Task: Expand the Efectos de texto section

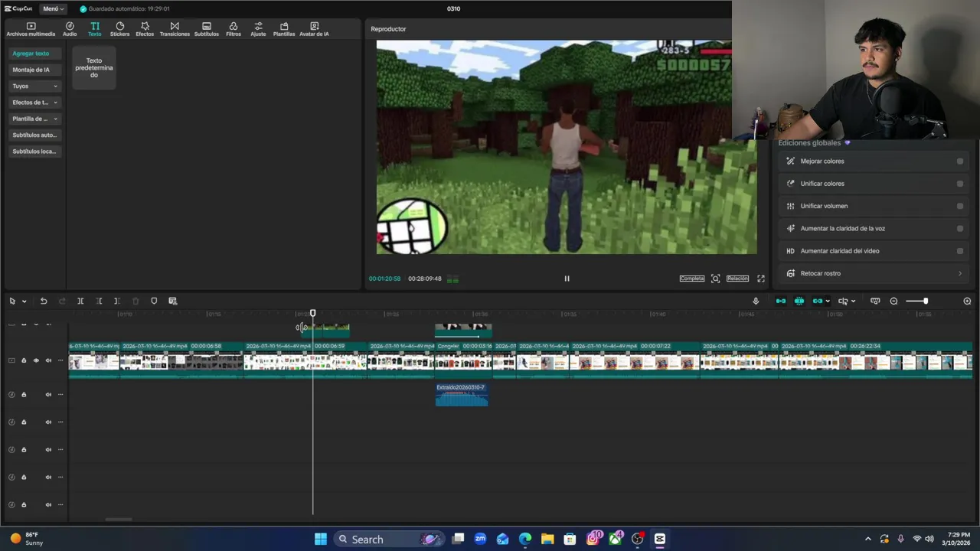Action: [34, 103]
